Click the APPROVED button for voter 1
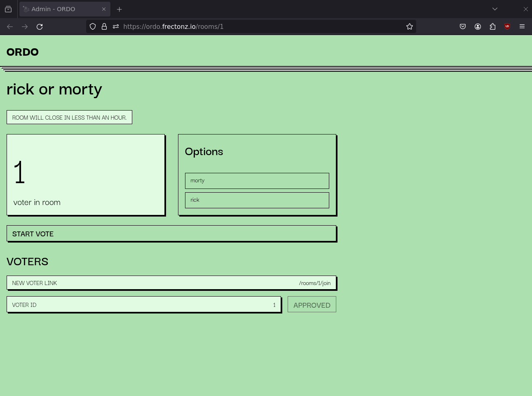532x396 pixels. point(312,304)
